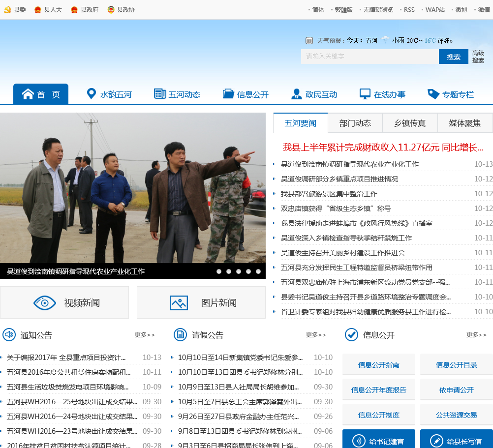Click the eye icon for 视频新闻
This screenshot has width=493, height=448.
pos(45,303)
